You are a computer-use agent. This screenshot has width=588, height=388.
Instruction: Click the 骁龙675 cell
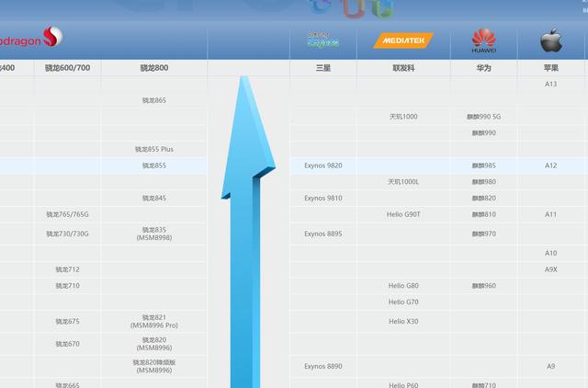click(67, 322)
